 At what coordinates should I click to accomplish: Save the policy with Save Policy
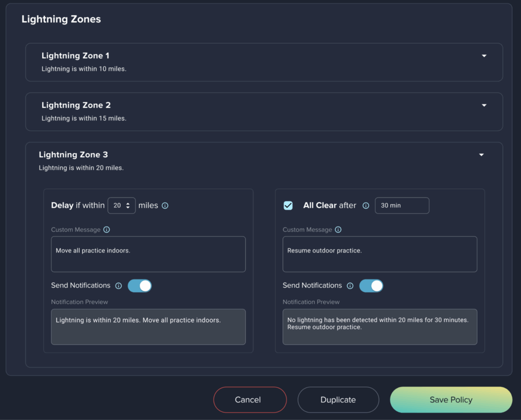[x=451, y=400]
